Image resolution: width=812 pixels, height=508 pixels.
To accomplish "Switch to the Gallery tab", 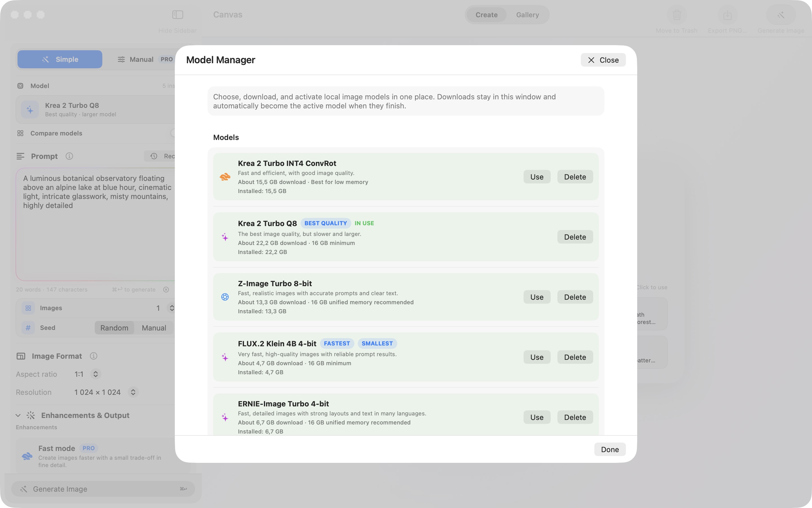I will pyautogui.click(x=528, y=15).
